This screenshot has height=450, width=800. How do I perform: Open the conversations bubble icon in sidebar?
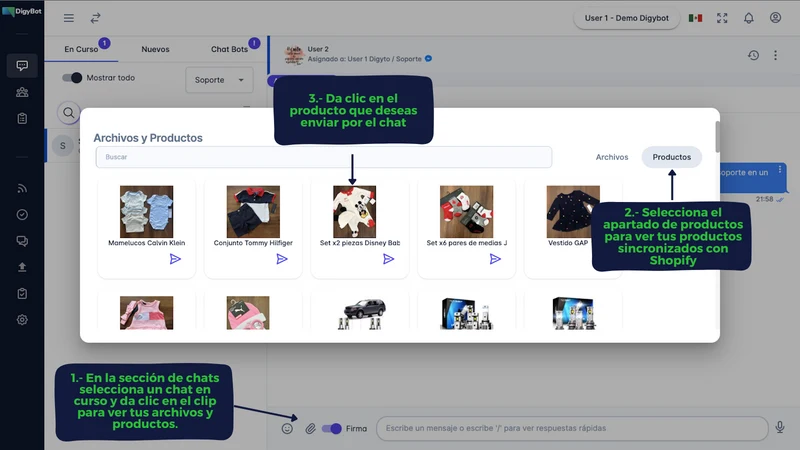tap(22, 241)
